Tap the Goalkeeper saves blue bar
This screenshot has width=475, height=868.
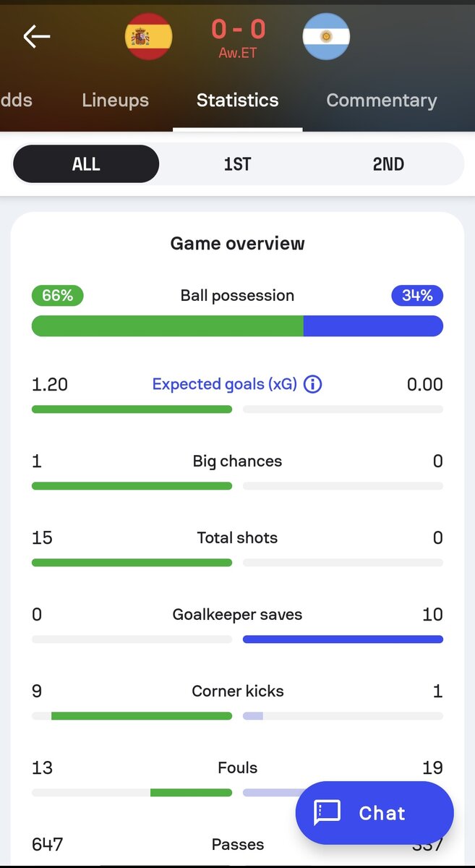[343, 639]
